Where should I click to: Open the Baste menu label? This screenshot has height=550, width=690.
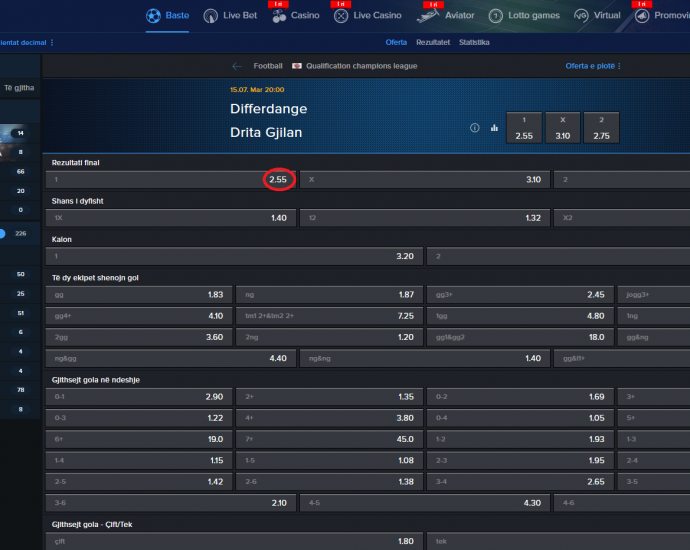coord(177,15)
